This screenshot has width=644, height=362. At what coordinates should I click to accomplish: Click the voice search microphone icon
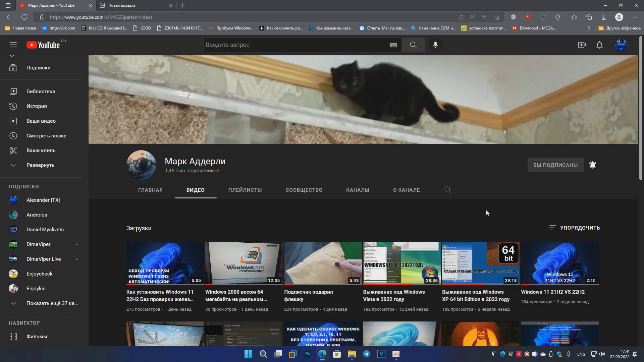[x=435, y=45]
